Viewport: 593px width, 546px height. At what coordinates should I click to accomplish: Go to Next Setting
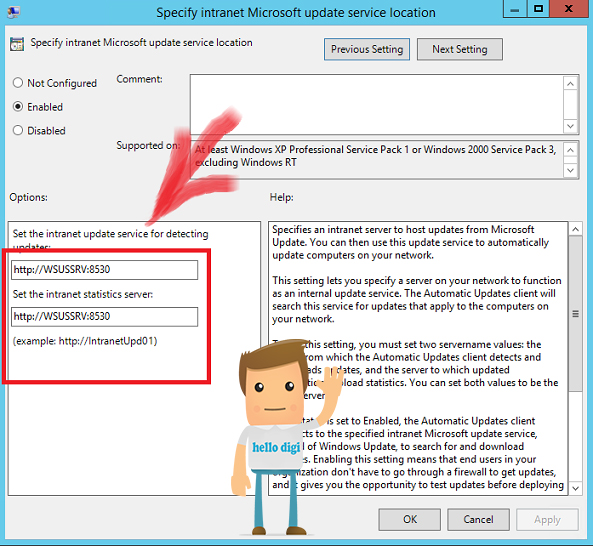pos(459,49)
